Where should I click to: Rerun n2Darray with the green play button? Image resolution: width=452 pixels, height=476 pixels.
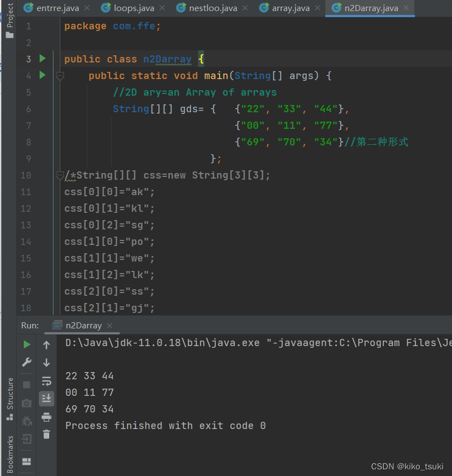pos(27,344)
